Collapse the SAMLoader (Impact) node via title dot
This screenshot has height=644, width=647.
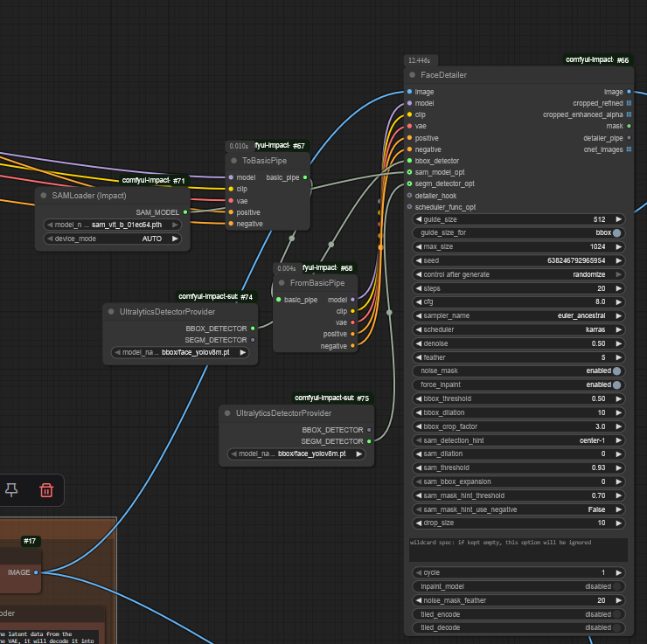(x=43, y=195)
